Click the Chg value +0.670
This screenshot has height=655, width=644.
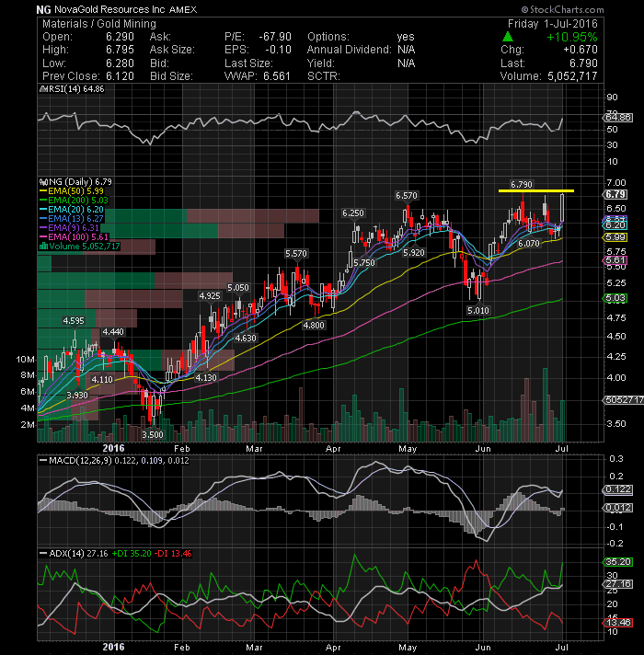(x=581, y=50)
